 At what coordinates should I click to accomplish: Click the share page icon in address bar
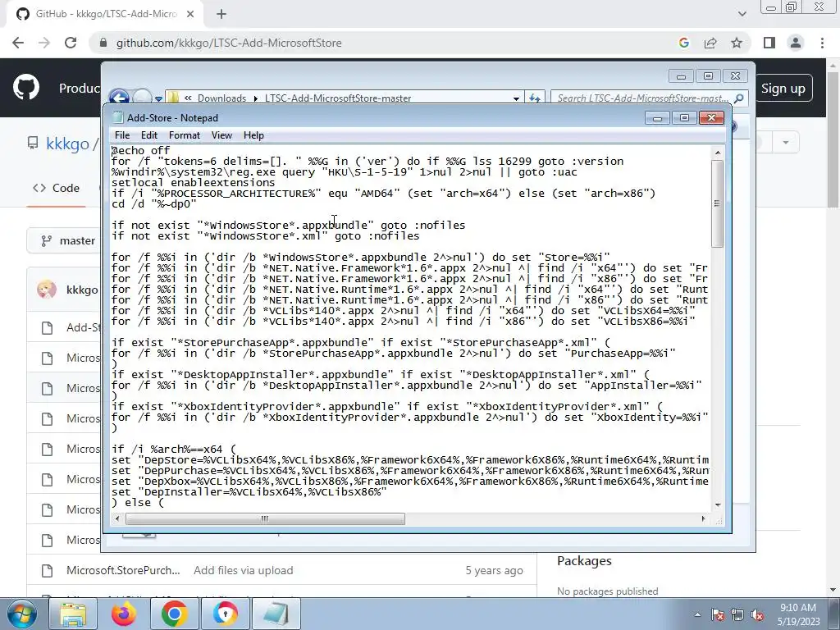click(710, 43)
